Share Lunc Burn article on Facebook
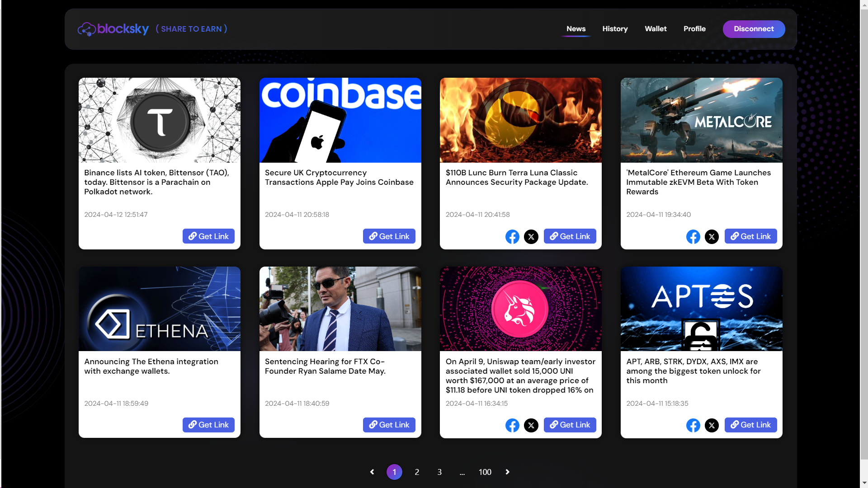The height and width of the screenshot is (488, 868). click(x=512, y=237)
